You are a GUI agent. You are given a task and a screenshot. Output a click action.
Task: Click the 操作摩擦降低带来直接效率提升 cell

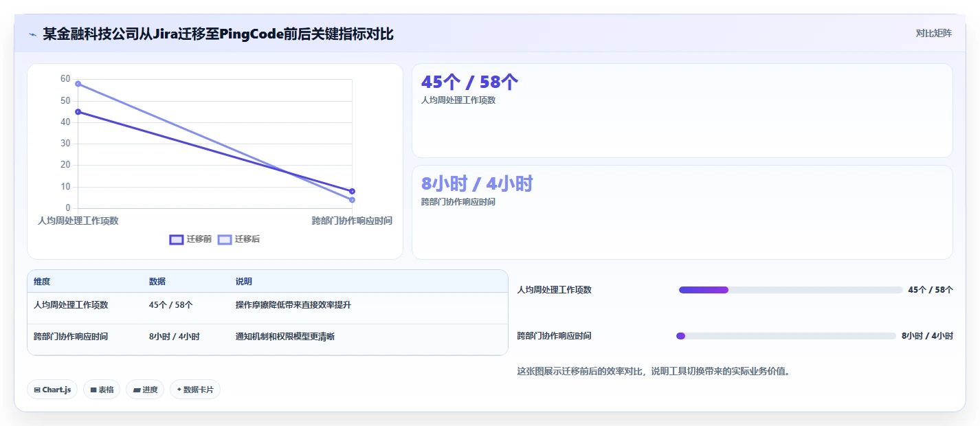click(x=293, y=304)
